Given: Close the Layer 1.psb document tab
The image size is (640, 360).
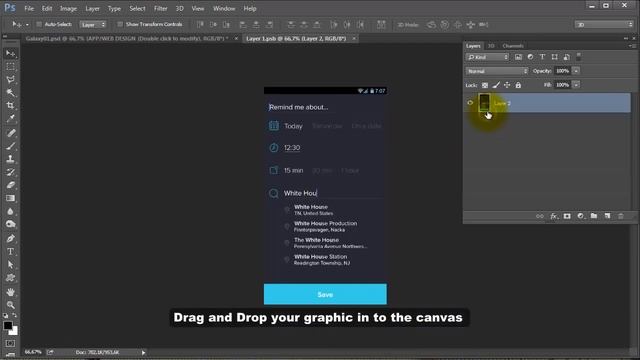Looking at the screenshot, I should point(354,38).
